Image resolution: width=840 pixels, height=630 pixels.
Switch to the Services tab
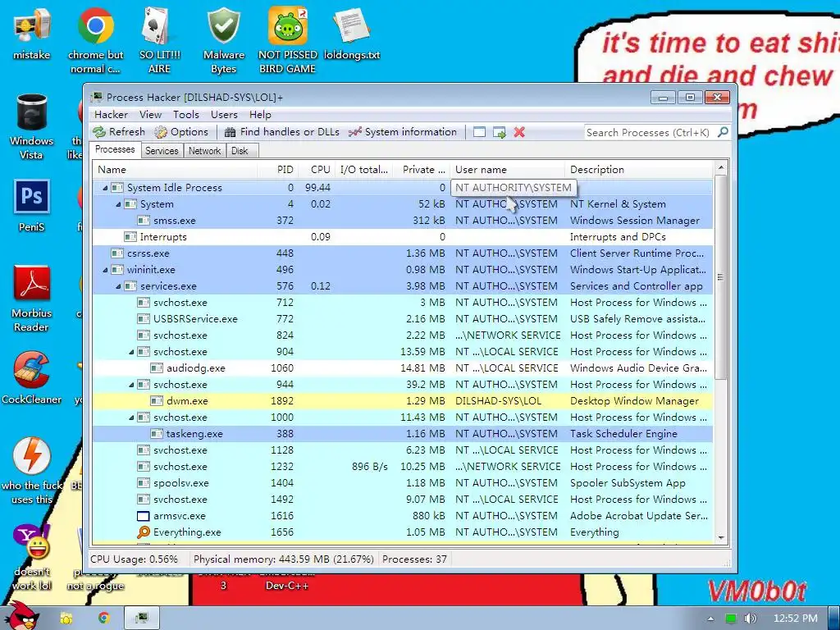162,151
